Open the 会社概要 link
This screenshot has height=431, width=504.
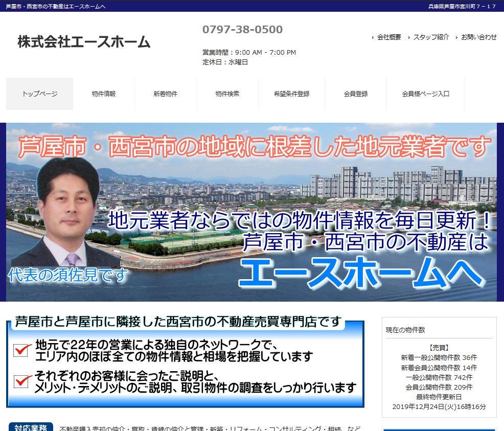[389, 37]
